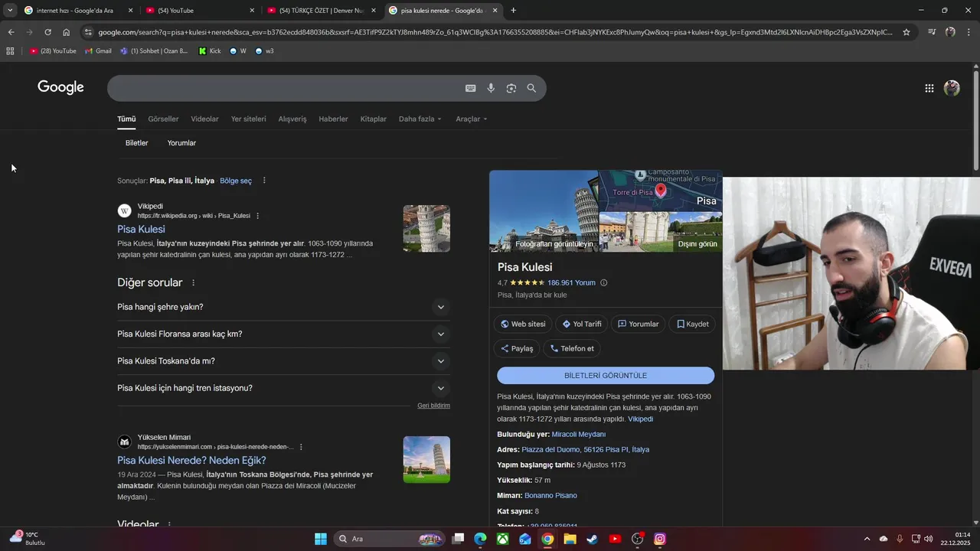980x551 pixels.
Task: Click the 'Web sitesi' button
Action: [x=523, y=324]
